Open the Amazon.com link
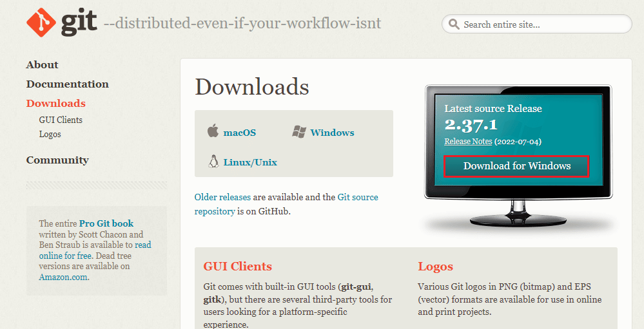Screen dimensions: 644x329 pyautogui.click(x=63, y=277)
